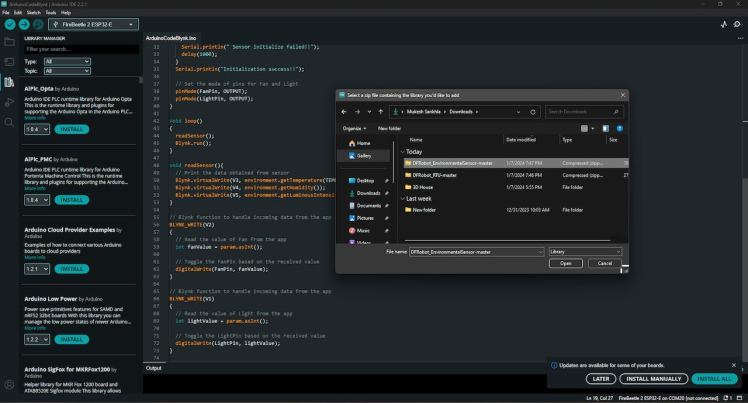Open the Debug sidebar panel icon

tap(9, 102)
